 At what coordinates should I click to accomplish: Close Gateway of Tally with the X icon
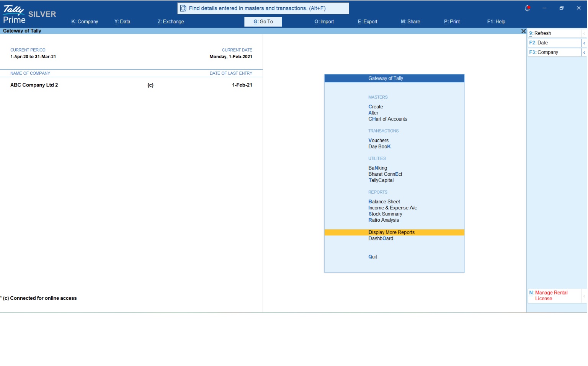click(x=523, y=31)
